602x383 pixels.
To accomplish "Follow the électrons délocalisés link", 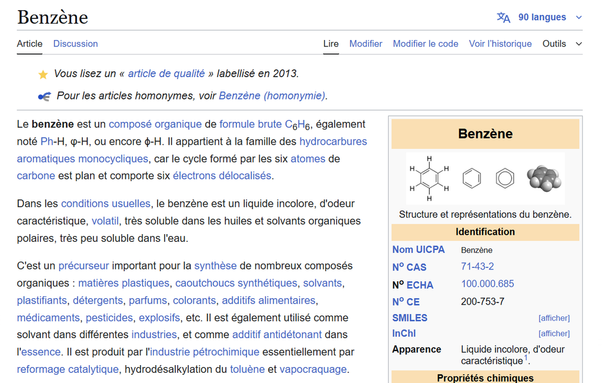I will 222,176.
